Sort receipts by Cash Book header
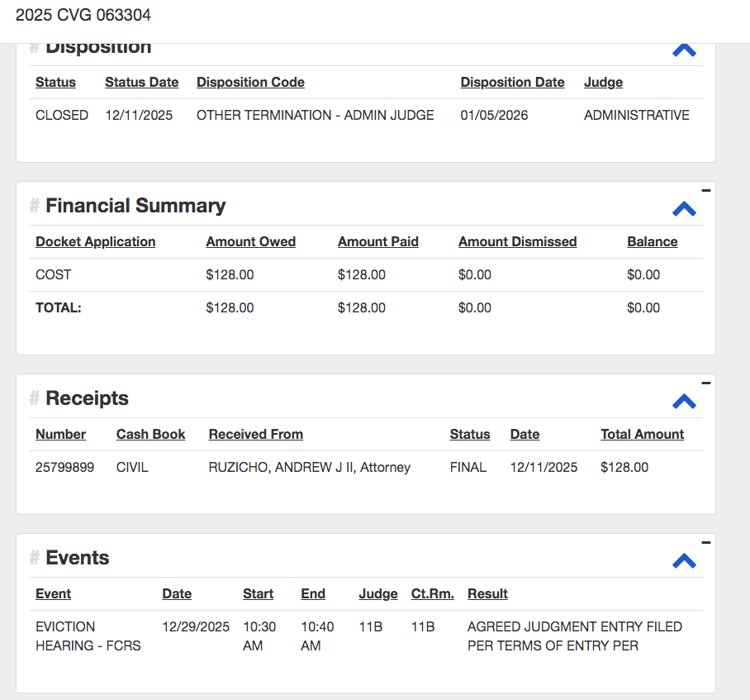The width and height of the screenshot is (750, 700). [x=150, y=435]
